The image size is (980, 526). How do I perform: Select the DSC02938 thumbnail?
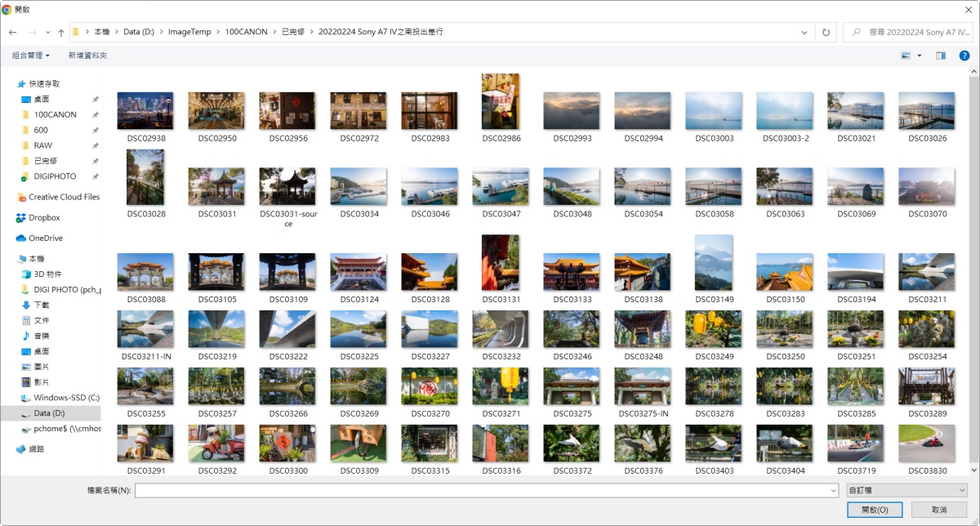click(146, 110)
